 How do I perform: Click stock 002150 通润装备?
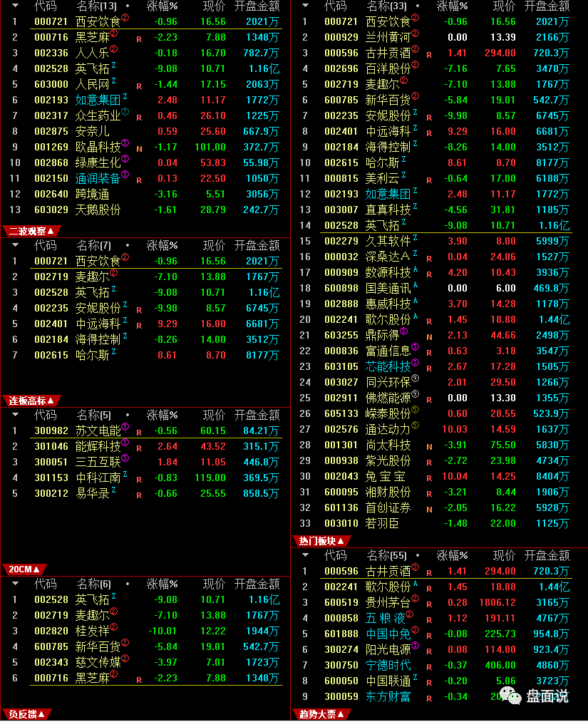point(145,178)
